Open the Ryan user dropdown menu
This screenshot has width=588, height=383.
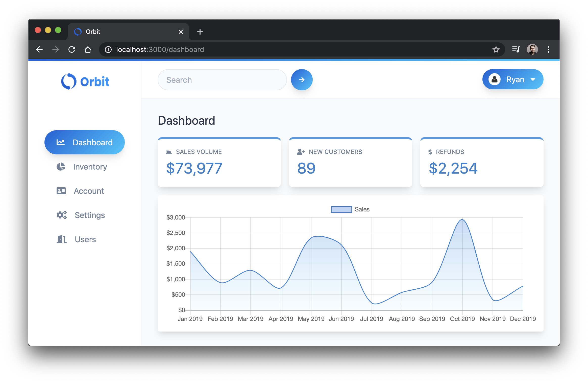pyautogui.click(x=513, y=79)
